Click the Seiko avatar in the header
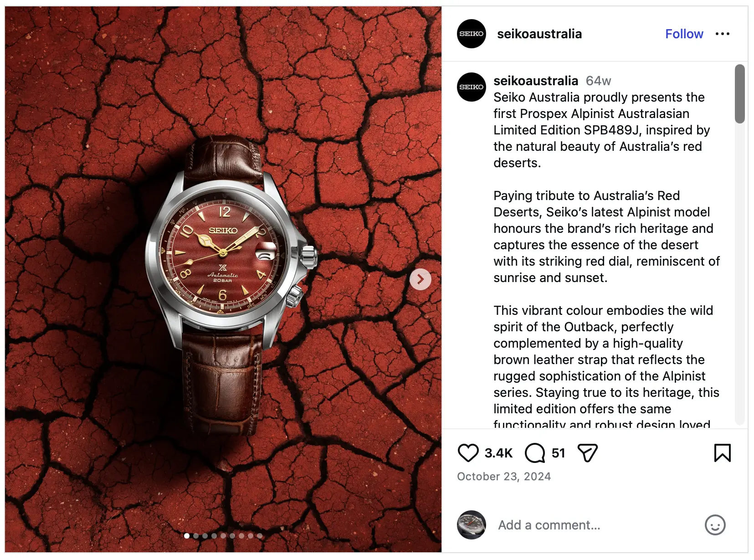Image resolution: width=754 pixels, height=560 pixels. [472, 34]
